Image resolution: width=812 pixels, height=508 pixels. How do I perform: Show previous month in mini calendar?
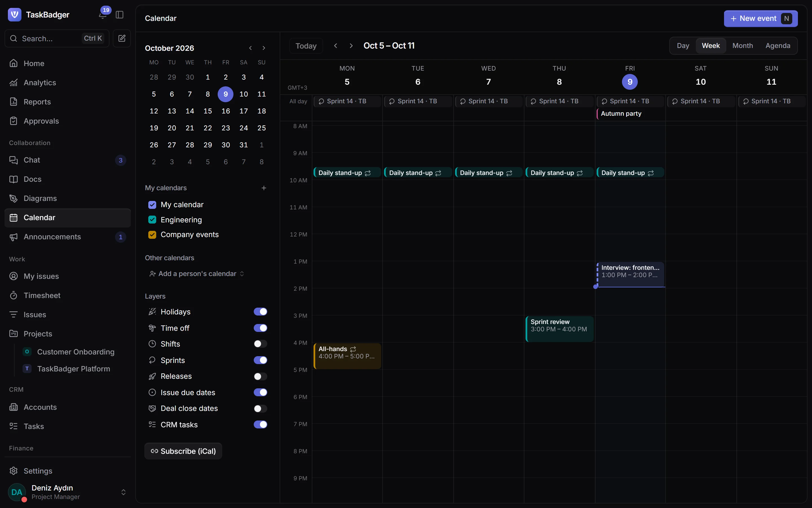tap(250, 48)
